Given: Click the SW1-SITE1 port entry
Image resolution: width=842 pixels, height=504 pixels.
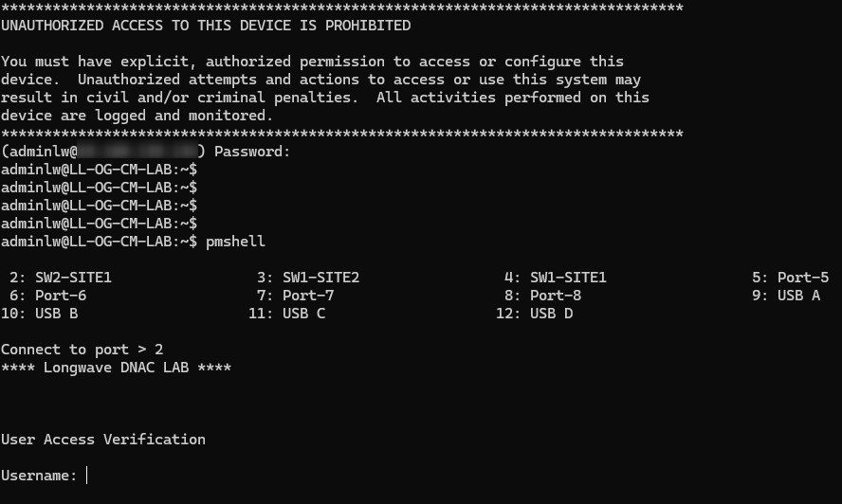Looking at the screenshot, I should coord(568,278).
